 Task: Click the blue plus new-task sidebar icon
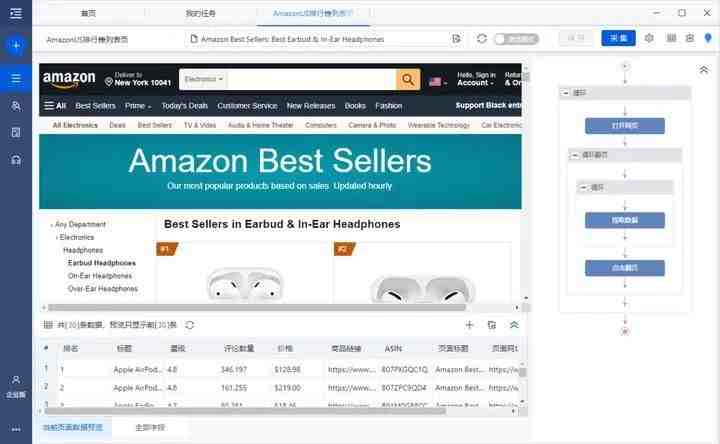[16, 45]
